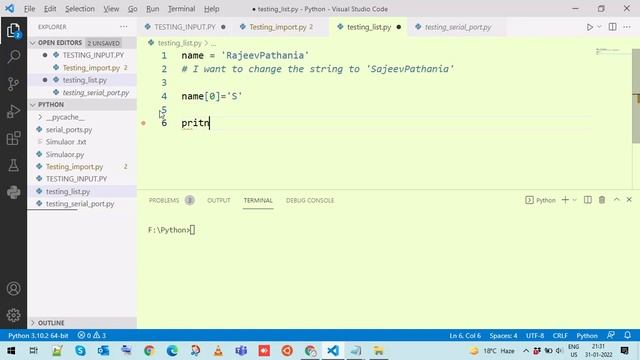Open the Selection menu
The image size is (640, 360).
click(x=80, y=9)
